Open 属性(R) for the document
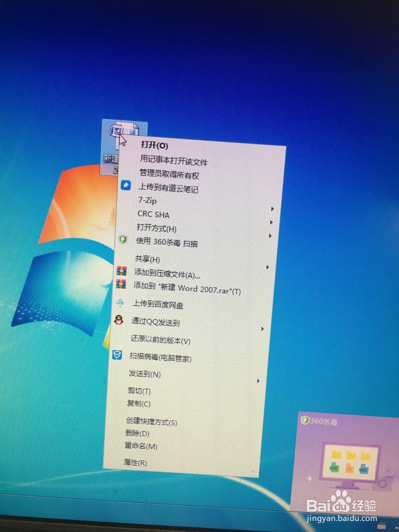This screenshot has width=399, height=532. 135,463
